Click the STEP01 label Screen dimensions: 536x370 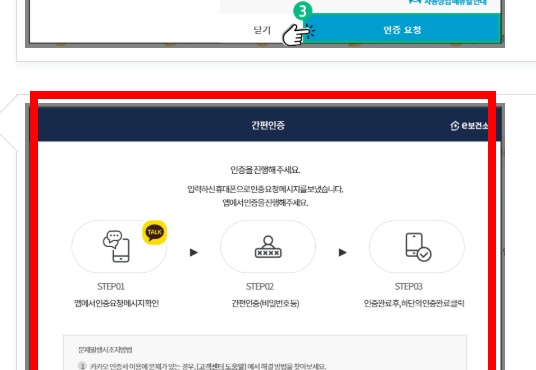coord(111,287)
